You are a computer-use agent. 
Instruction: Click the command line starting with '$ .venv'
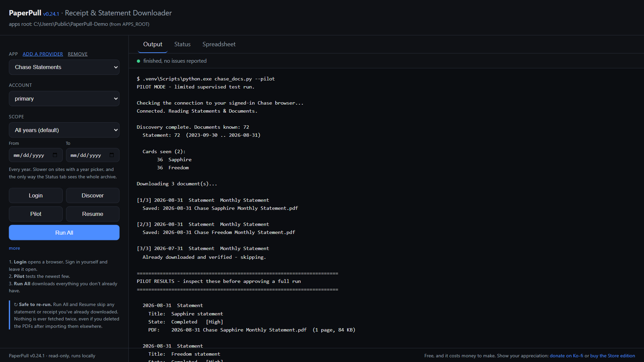[206, 79]
